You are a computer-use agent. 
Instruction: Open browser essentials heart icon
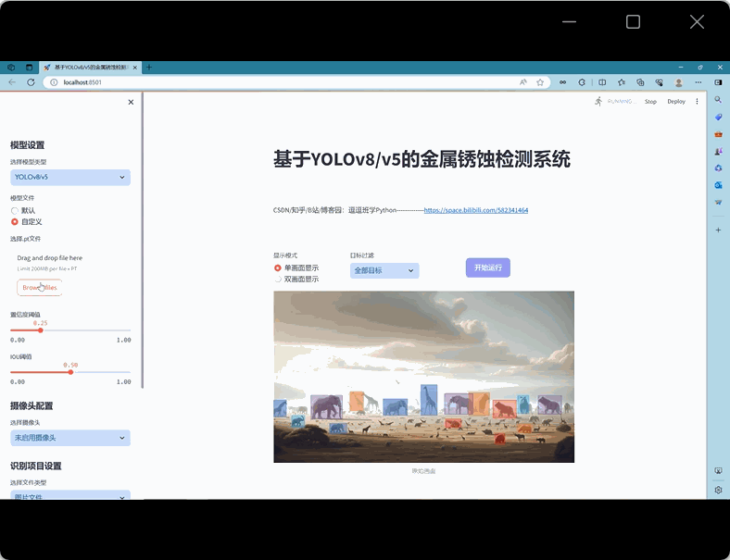point(660,82)
